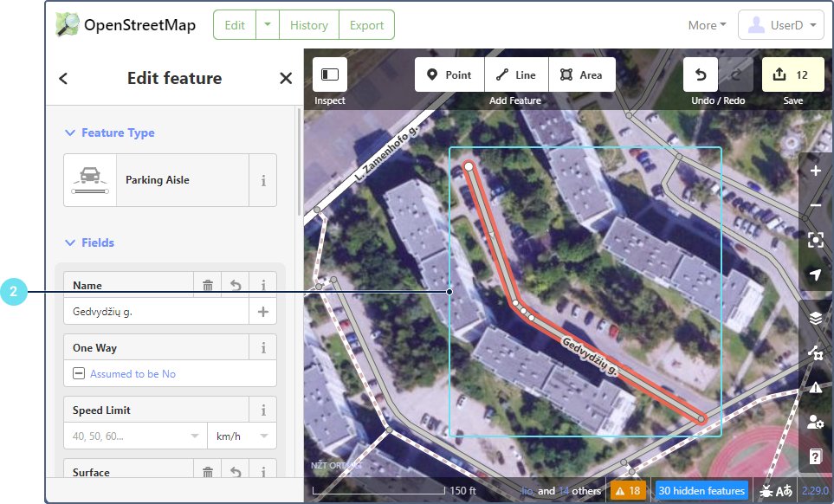This screenshot has width=834, height=504.
Task: Open the km/h unit dropdown
Action: coord(263,436)
